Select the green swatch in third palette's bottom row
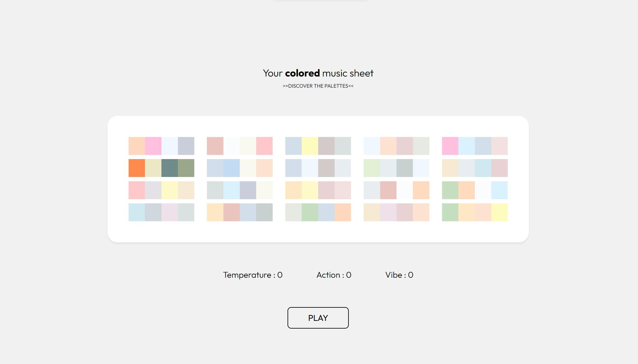Viewport: 638px width, 364px height. coord(310,212)
